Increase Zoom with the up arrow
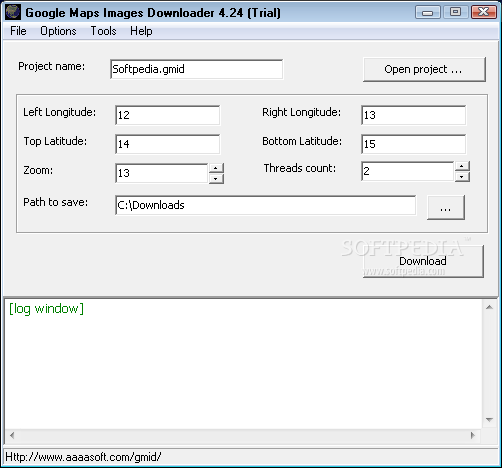 pyautogui.click(x=216, y=168)
